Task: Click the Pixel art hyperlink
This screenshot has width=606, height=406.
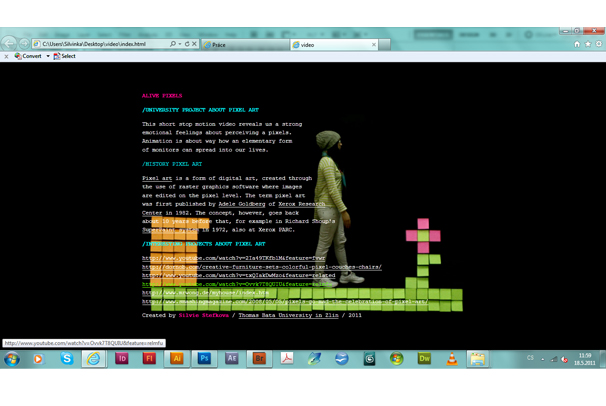Action: pyautogui.click(x=157, y=178)
